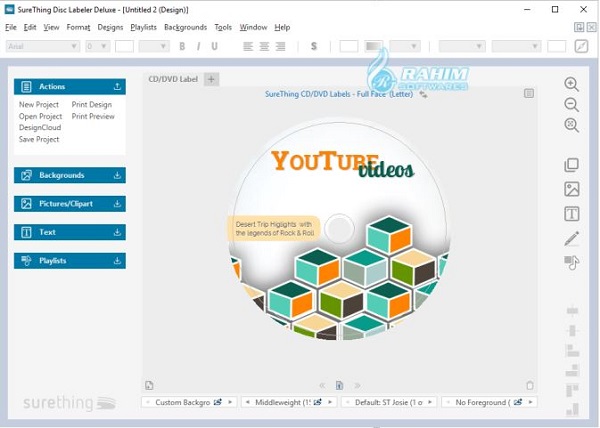The image size is (600, 428).
Task: Click the page icon at canvas bottom left
Action: (149, 385)
